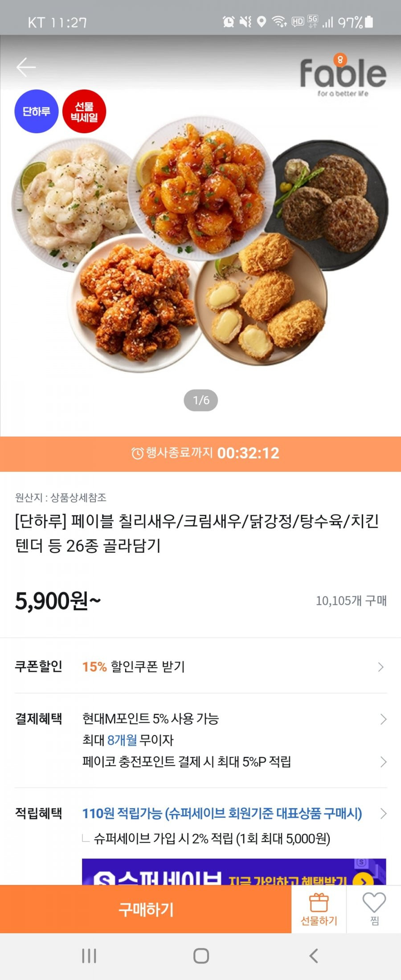Viewport: 401px width, 980px height.
Task: Tap the alarm clock icon beside 행사종료까지
Action: coord(137,453)
